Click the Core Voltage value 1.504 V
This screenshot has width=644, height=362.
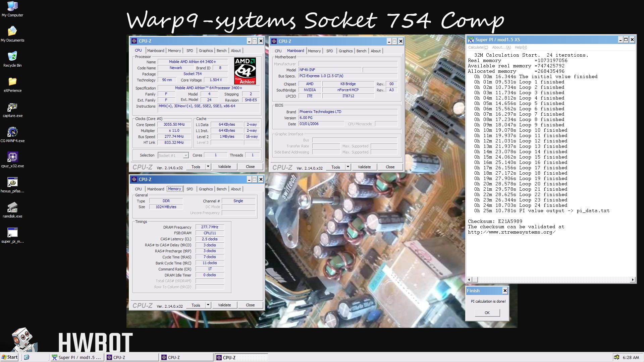coord(215,80)
